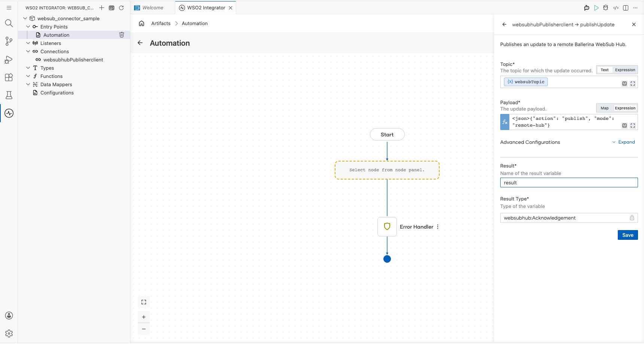Collapse the Connections section
Viewport: 644px width, 344px height.
coord(28,51)
